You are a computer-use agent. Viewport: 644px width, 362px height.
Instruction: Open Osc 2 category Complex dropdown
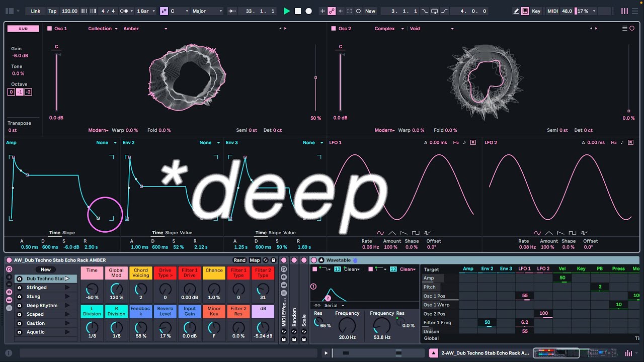coord(389,29)
